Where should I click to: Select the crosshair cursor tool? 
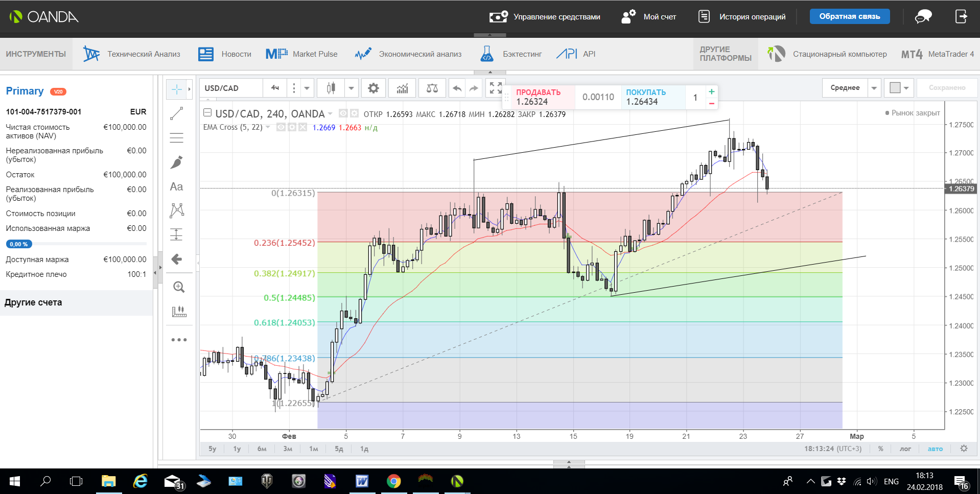(176, 89)
